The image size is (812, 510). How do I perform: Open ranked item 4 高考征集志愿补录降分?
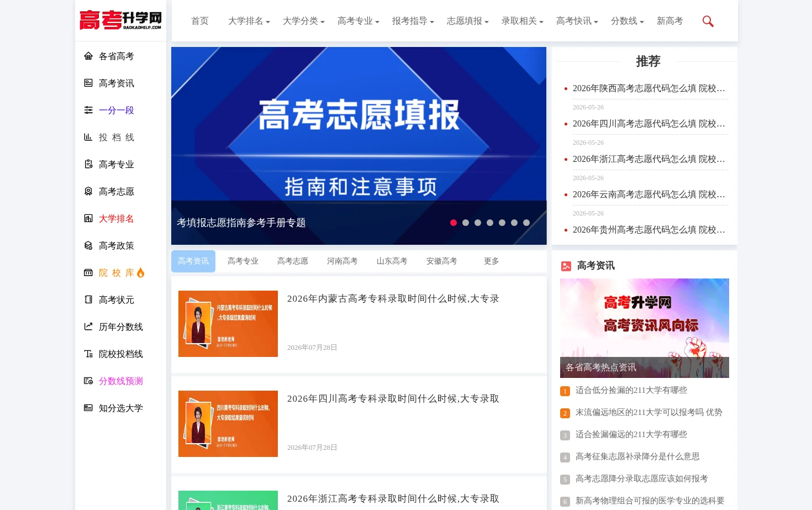[637, 456]
